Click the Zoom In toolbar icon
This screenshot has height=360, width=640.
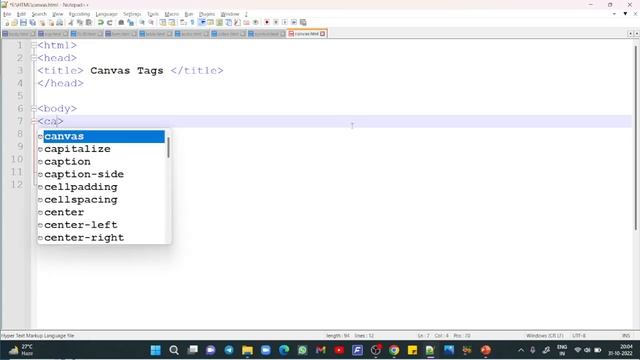click(x=142, y=22)
